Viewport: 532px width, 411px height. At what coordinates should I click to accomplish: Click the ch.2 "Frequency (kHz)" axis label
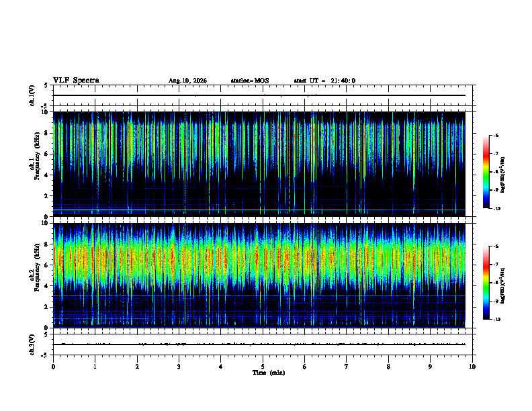pos(37,267)
